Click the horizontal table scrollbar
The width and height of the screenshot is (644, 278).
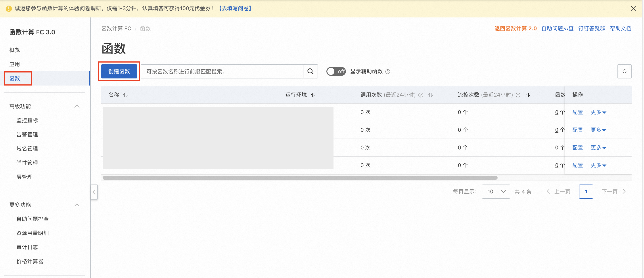coord(300,178)
